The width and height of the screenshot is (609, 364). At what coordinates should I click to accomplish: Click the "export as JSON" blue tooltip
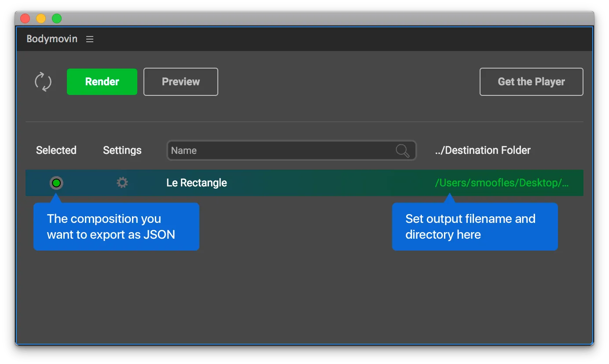click(116, 227)
